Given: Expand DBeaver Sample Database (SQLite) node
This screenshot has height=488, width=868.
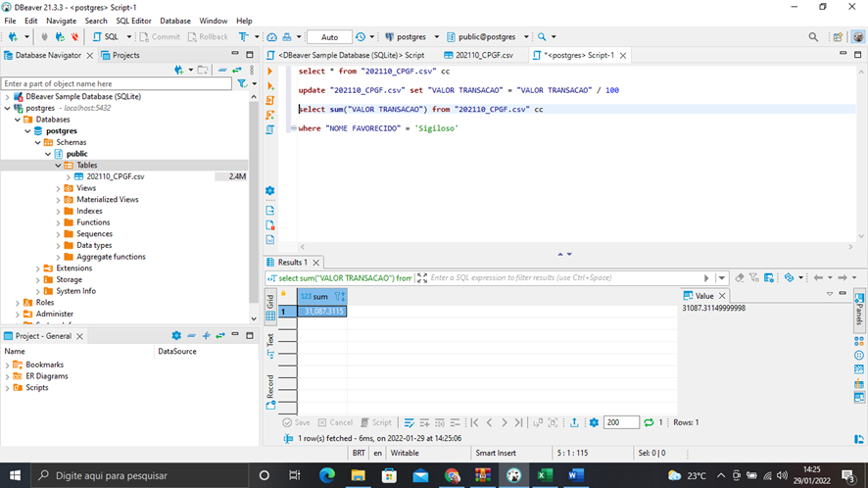Looking at the screenshot, I should click(x=7, y=96).
